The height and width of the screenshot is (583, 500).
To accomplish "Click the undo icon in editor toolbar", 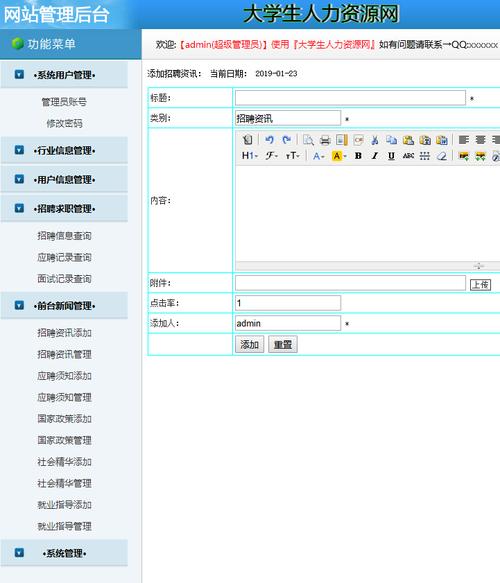I will [x=270, y=140].
